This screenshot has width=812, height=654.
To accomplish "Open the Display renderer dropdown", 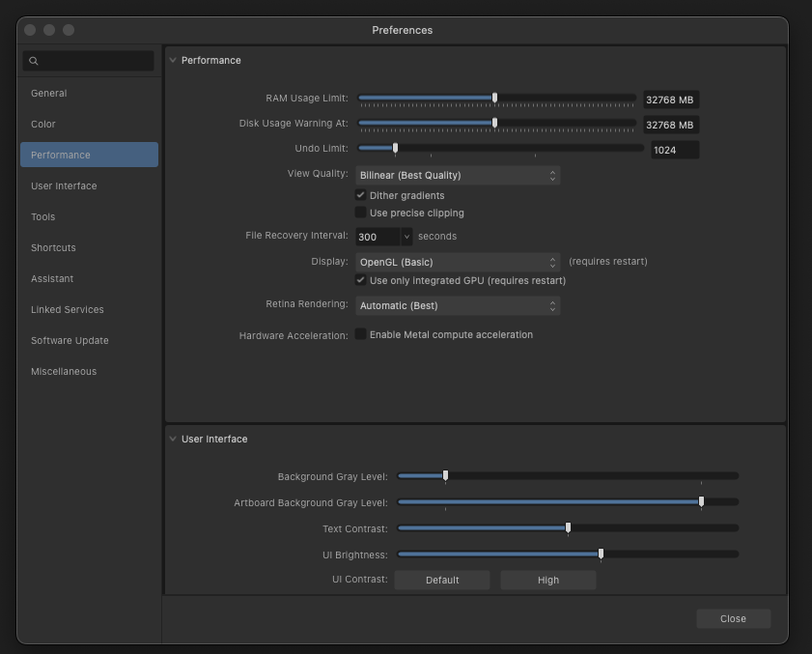I will tap(458, 262).
